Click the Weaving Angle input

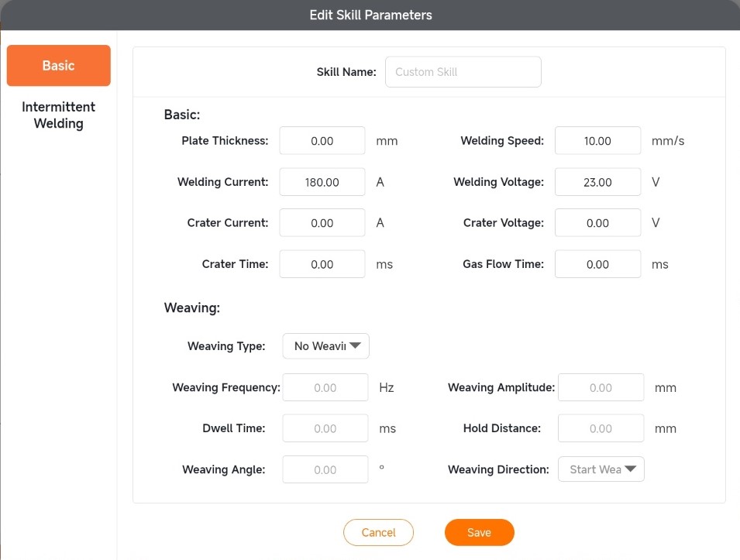coord(325,469)
